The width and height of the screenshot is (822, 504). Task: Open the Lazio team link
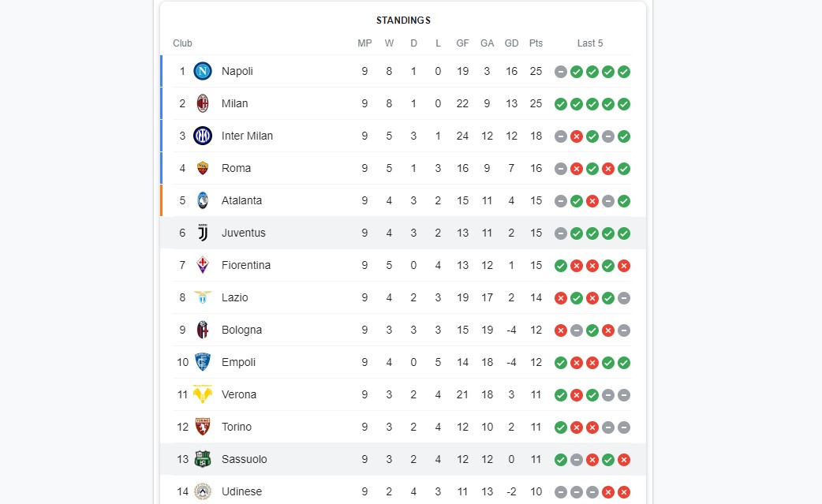pos(235,297)
